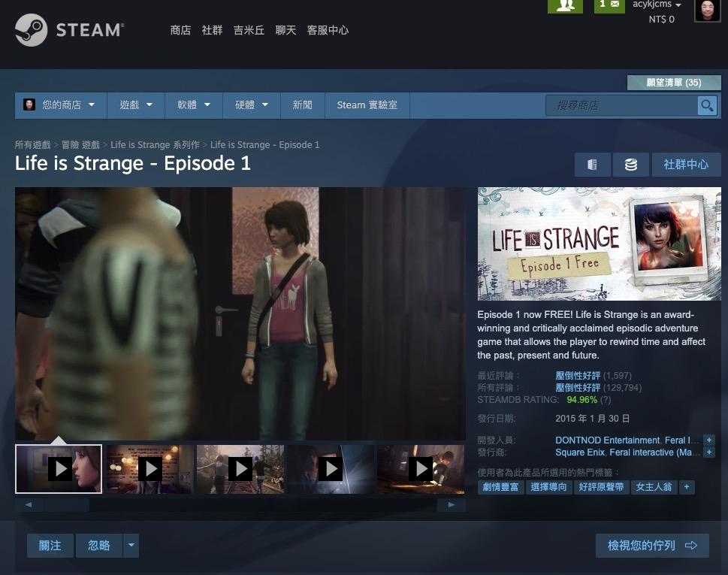Click the 檢視您的佇列 button
Screen dimensions: 728x575
click(x=652, y=545)
